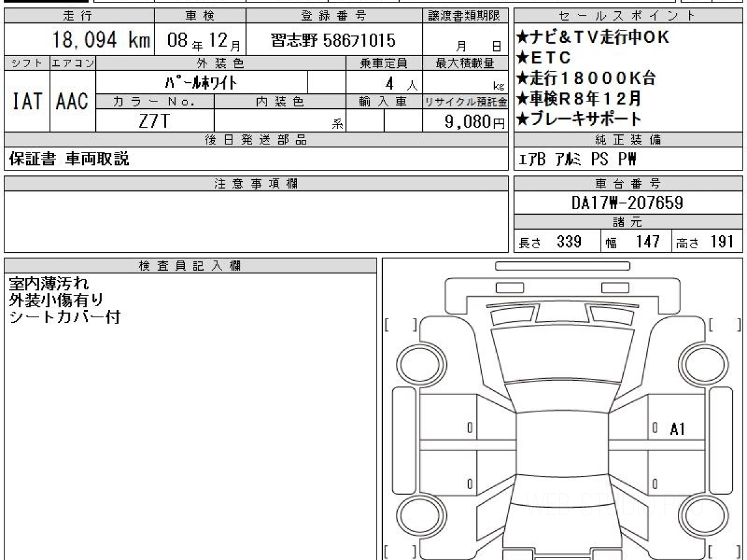Click the 内装色 header

tap(280, 102)
